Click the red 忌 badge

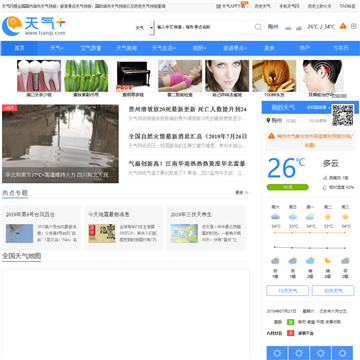[291, 333]
